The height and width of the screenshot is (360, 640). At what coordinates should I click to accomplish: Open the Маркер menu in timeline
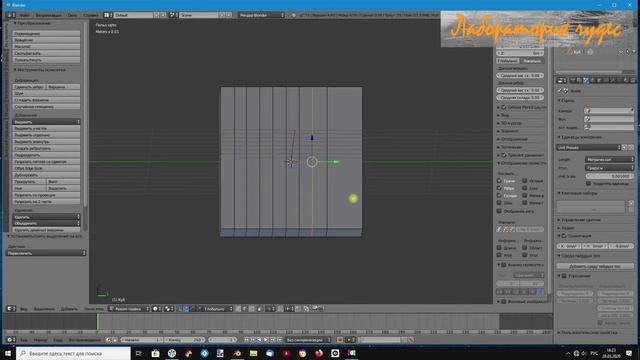pyautogui.click(x=40, y=340)
